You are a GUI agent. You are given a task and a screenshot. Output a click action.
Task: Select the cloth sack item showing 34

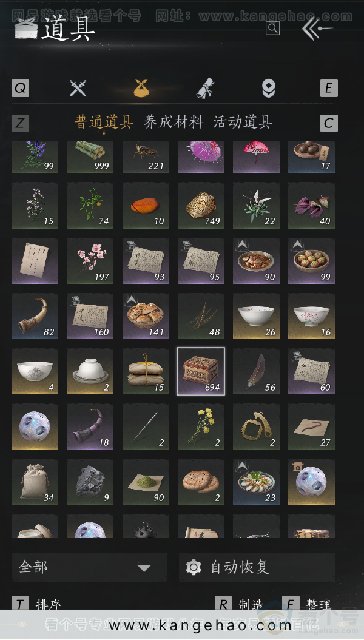pos(35,482)
